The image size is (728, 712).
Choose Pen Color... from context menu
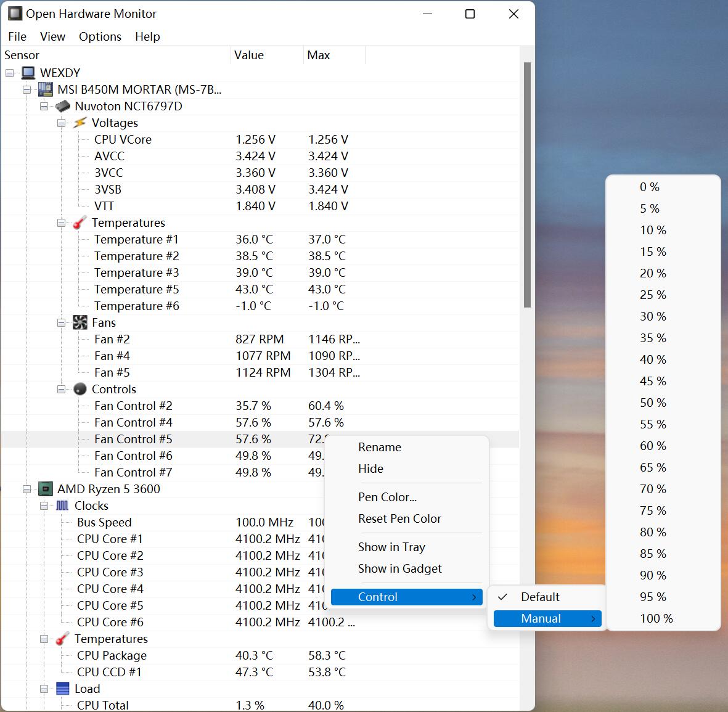(387, 497)
